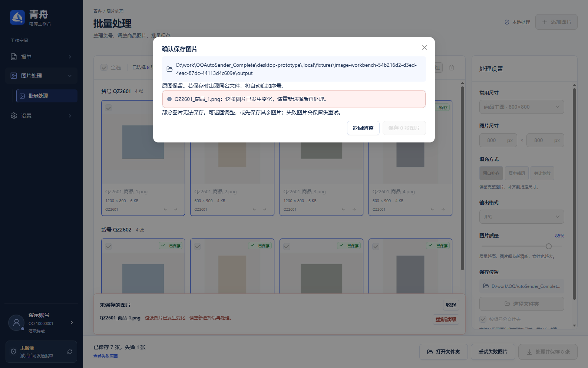Click the 演示账号 avatar icon
588x368 pixels.
[16, 323]
